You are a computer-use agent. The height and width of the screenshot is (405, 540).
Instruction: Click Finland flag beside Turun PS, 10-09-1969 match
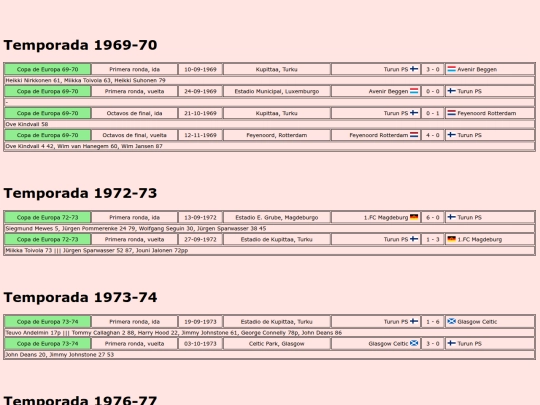(x=414, y=69)
